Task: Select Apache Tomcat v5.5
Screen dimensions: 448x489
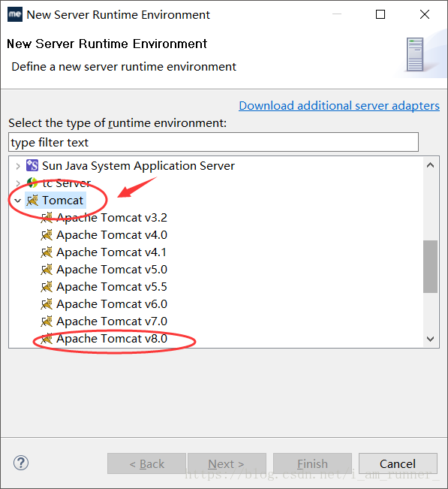Action: (112, 287)
